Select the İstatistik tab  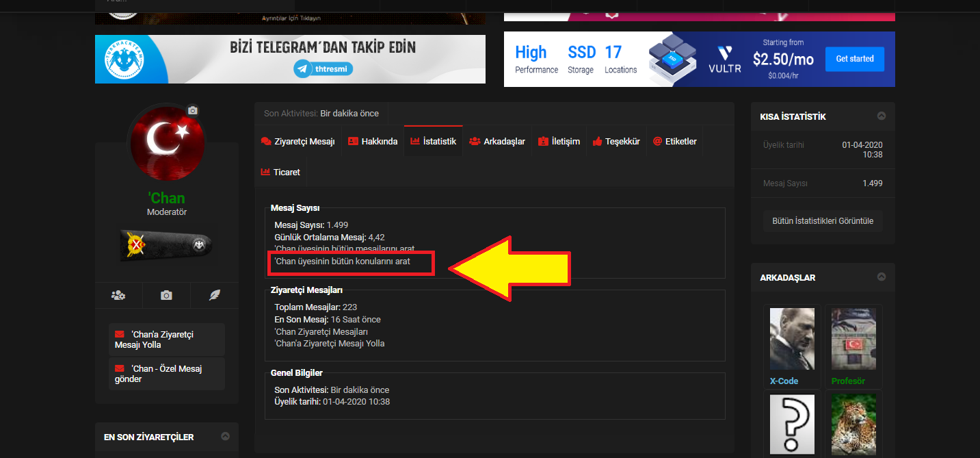point(433,141)
